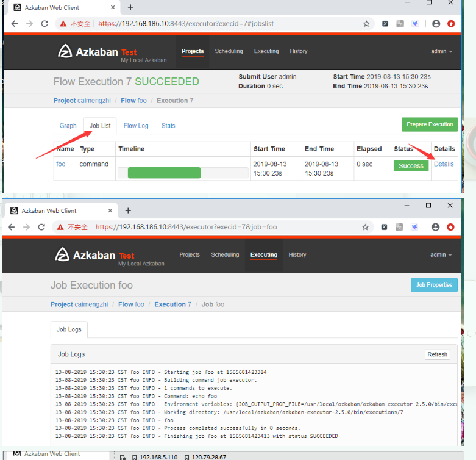Click forward arrow in top browser window
The image size is (476, 460).
click(29, 24)
